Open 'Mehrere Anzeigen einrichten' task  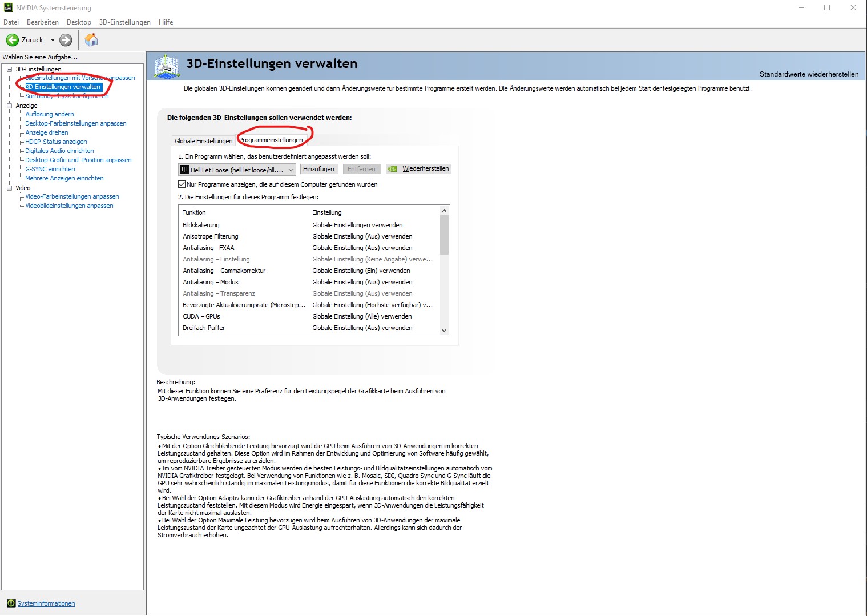[x=64, y=178]
